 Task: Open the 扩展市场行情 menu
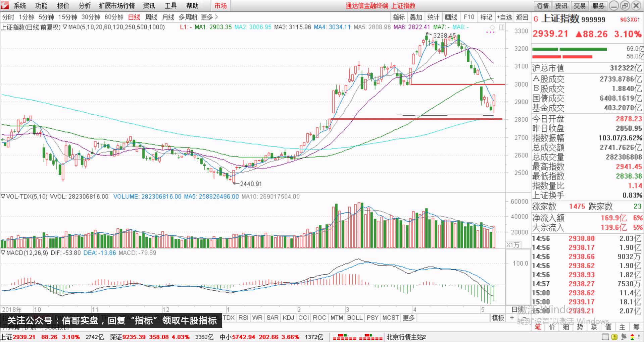pyautogui.click(x=117, y=6)
